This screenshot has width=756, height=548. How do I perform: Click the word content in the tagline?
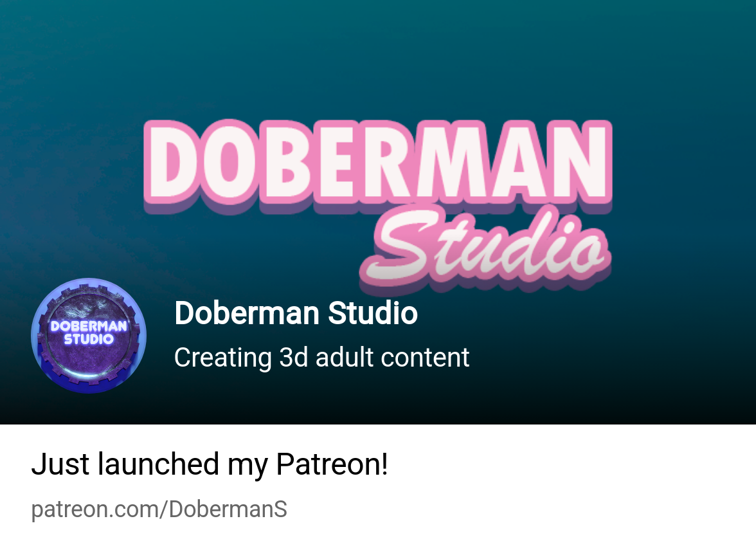pyautogui.click(x=425, y=358)
